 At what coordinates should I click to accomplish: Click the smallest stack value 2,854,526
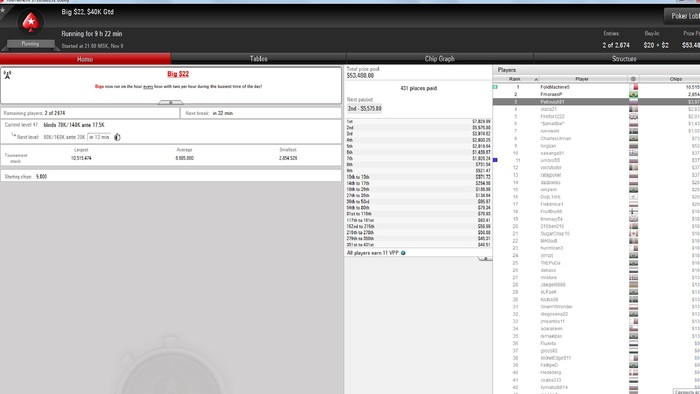(x=288, y=158)
